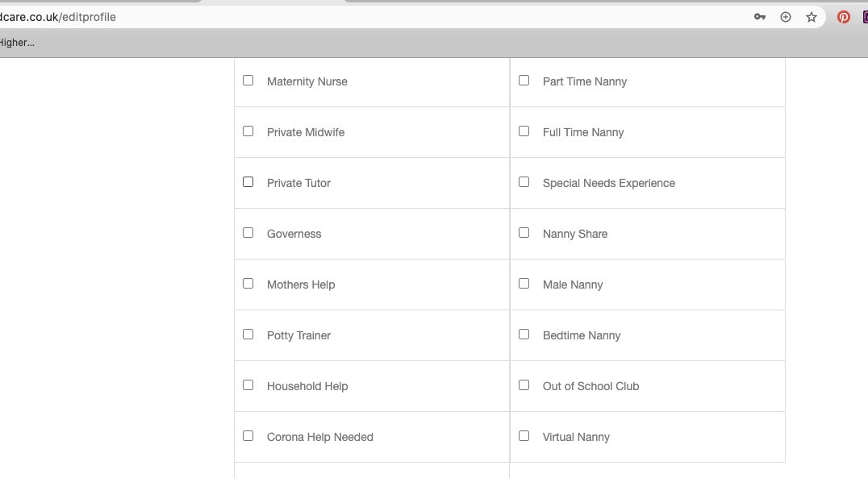
Task: Tick the Mothers Help checkbox
Action: point(248,283)
